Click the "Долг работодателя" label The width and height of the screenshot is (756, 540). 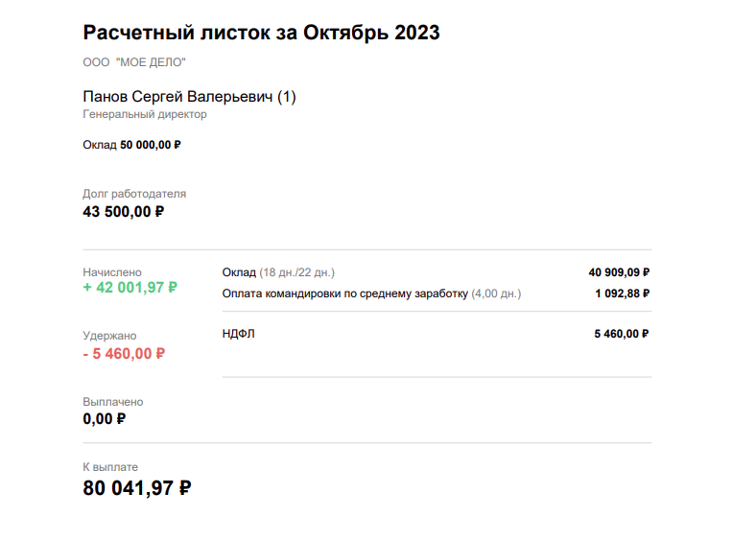tap(134, 194)
